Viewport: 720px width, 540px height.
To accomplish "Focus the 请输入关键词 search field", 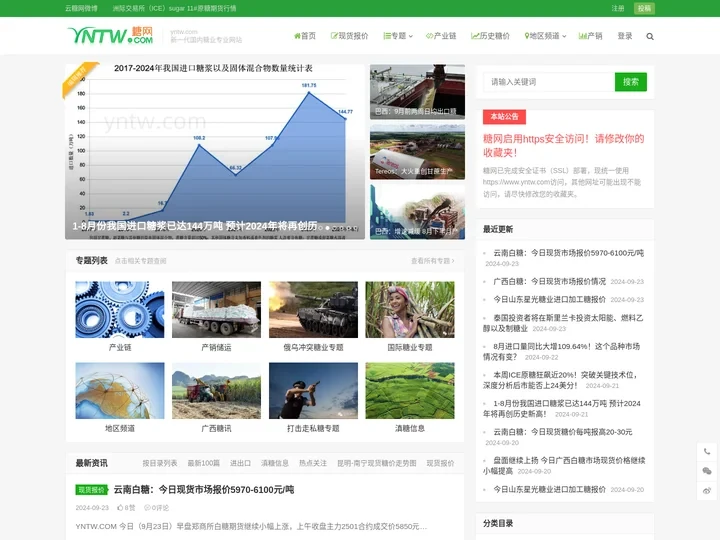I will click(549, 82).
